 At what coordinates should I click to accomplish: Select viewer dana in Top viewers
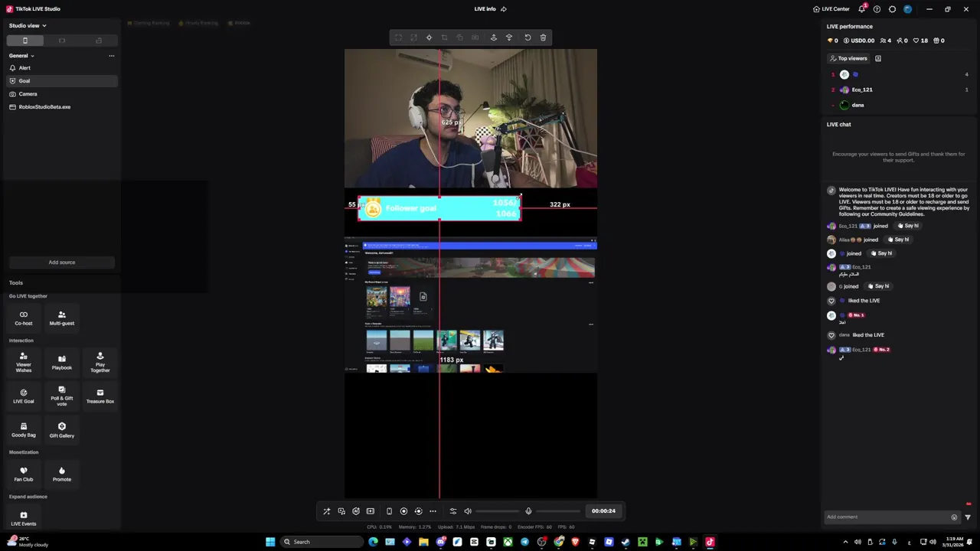900,105
